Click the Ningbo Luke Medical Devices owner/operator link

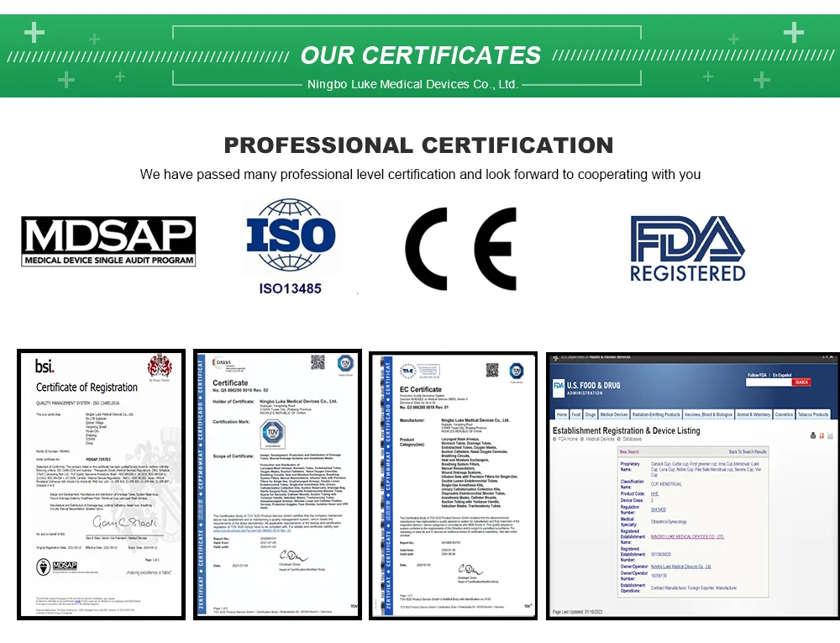point(681,567)
